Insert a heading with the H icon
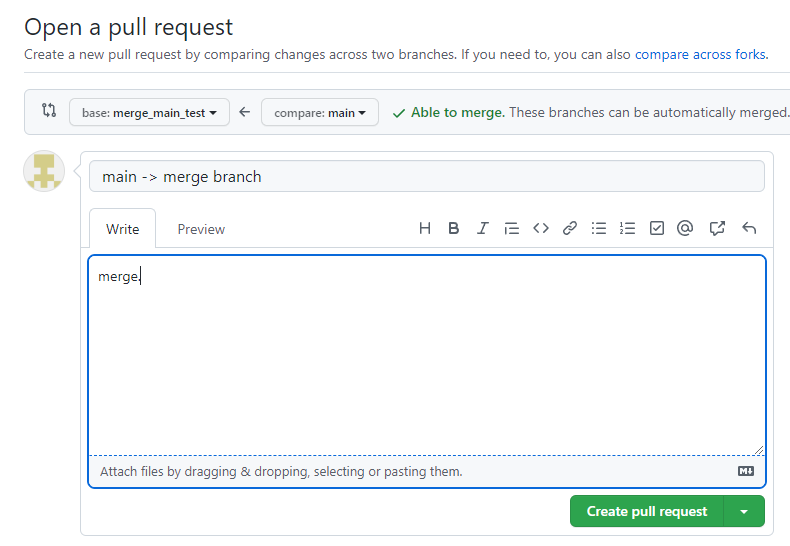This screenshot has width=790, height=546. coord(425,229)
